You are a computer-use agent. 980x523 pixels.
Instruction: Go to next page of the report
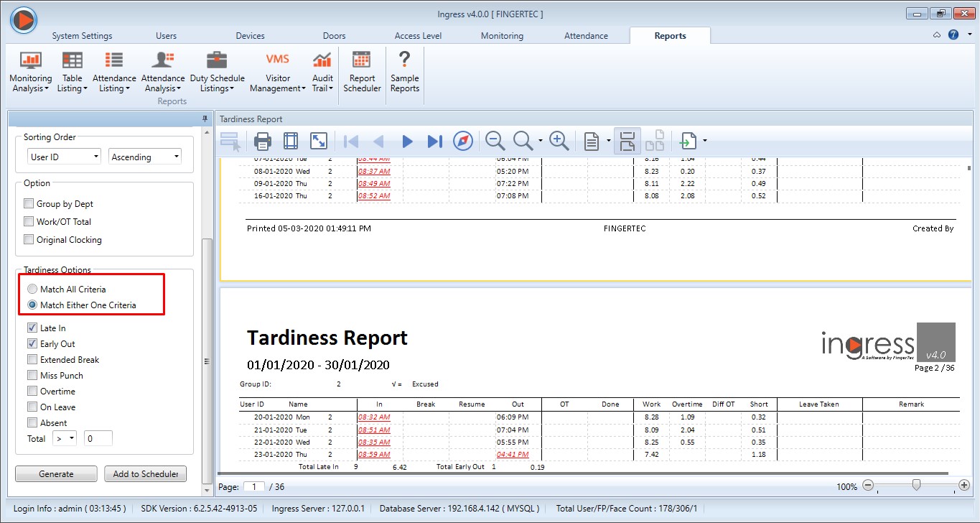pos(407,142)
